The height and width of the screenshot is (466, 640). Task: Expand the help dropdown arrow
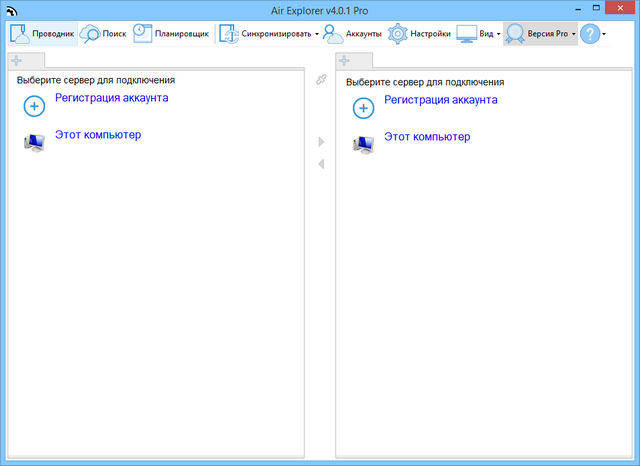[604, 34]
